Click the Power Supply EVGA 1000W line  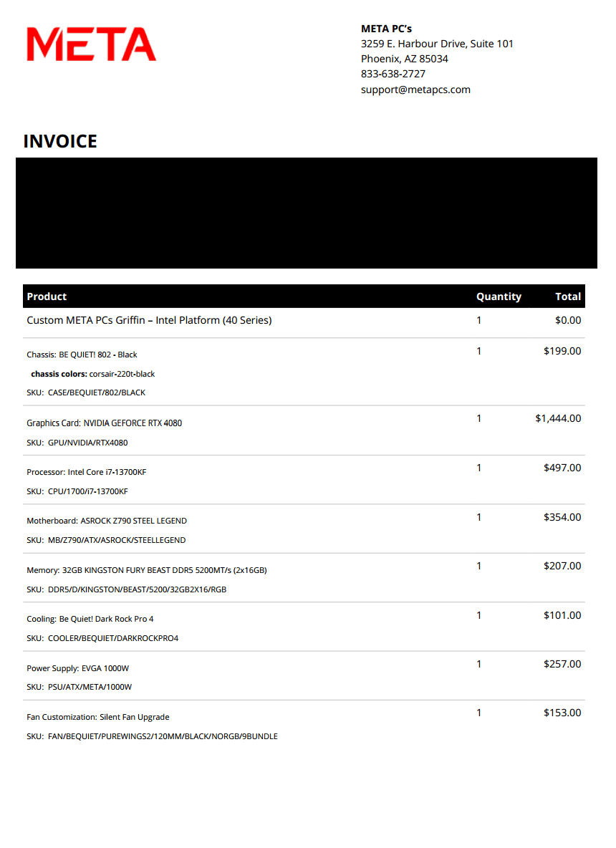[78, 668]
